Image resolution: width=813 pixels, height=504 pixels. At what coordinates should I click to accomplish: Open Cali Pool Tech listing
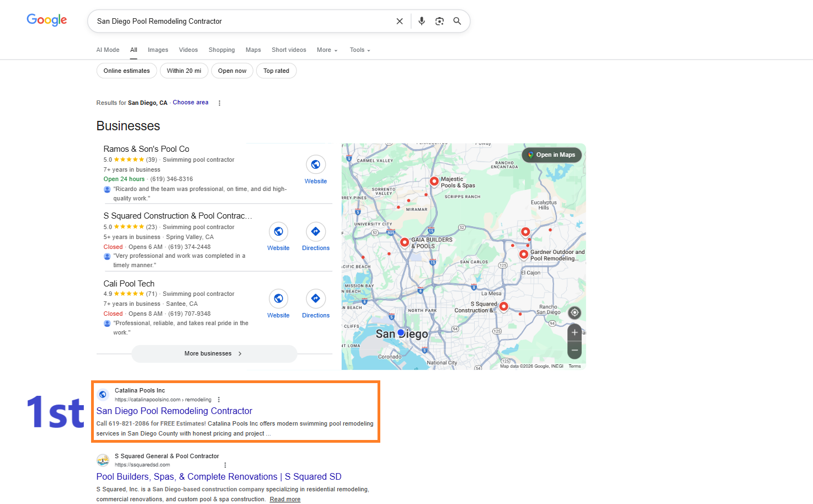click(x=129, y=284)
